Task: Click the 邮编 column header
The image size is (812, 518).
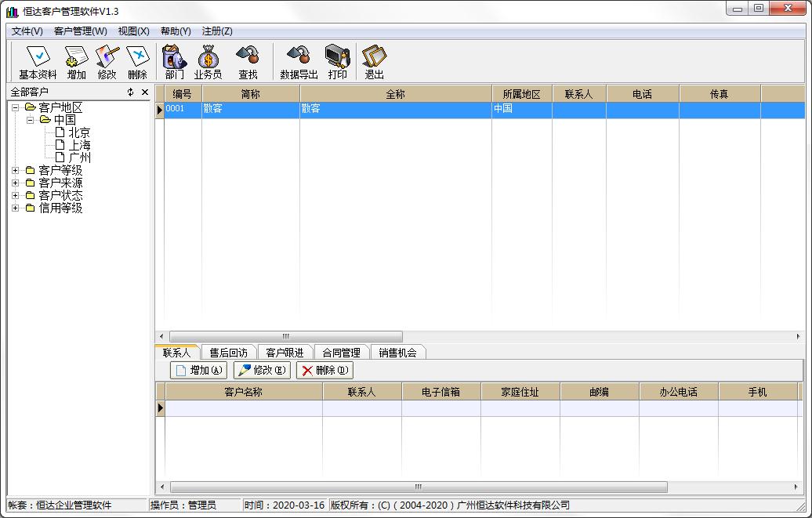Action: (600, 392)
